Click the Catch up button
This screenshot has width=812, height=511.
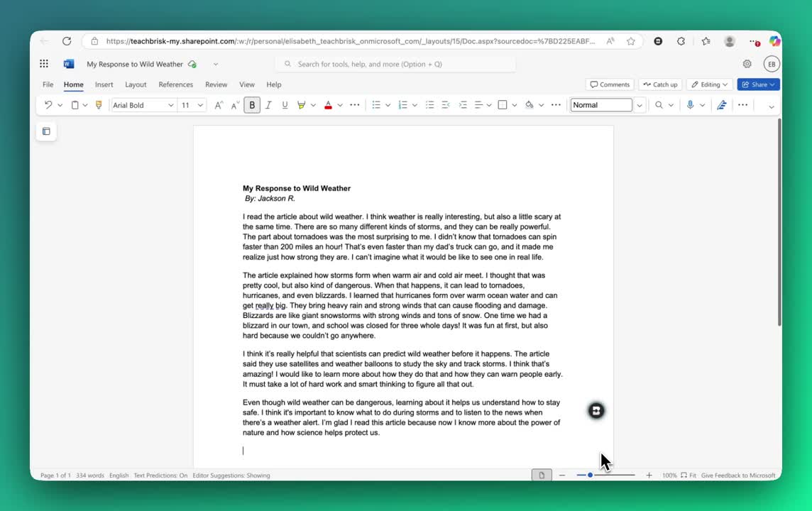pos(660,84)
